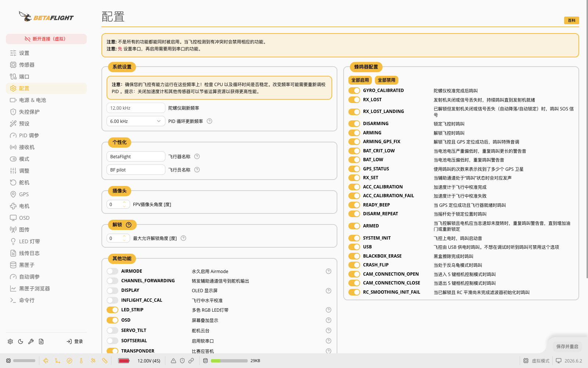
Task: Click the 断开连接（虚拟） disconnect button
Action: (46, 39)
